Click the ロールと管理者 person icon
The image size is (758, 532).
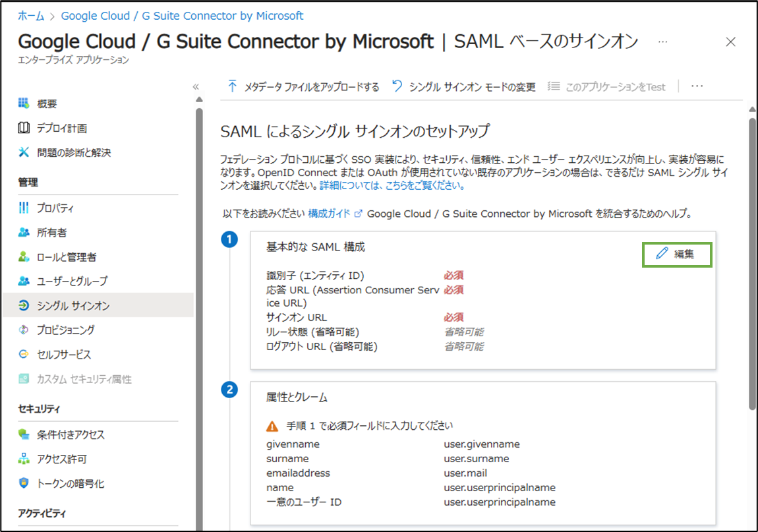coord(24,256)
